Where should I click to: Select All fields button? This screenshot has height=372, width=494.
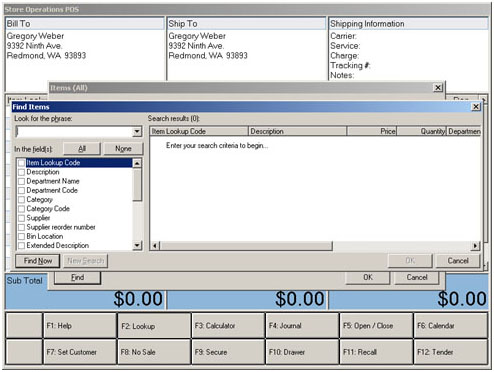[82, 149]
